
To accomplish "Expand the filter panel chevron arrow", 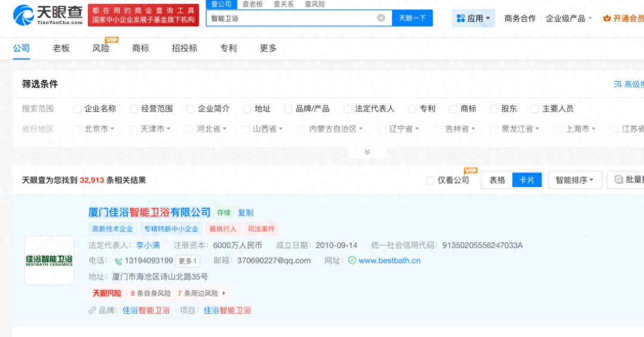I will [x=367, y=151].
